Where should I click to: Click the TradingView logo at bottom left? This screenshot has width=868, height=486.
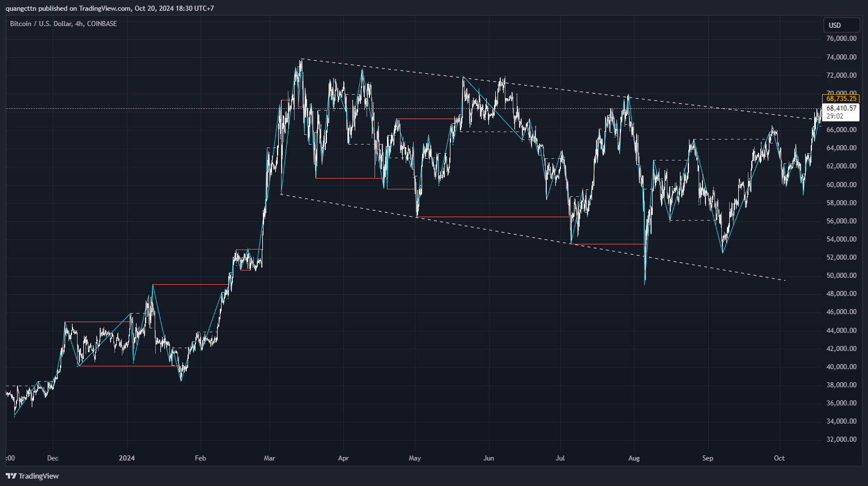[x=32, y=476]
